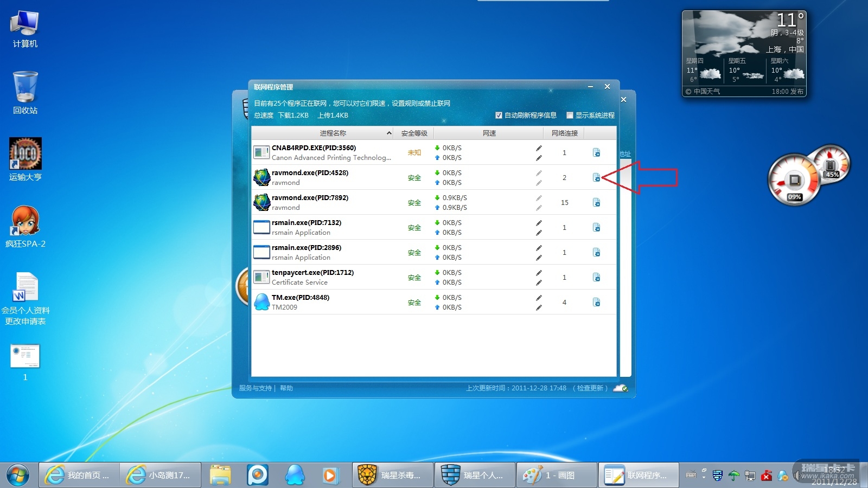Switch to 瑞星个人 firewall taskbar window
Viewport: 868px width, 488px height.
point(475,475)
